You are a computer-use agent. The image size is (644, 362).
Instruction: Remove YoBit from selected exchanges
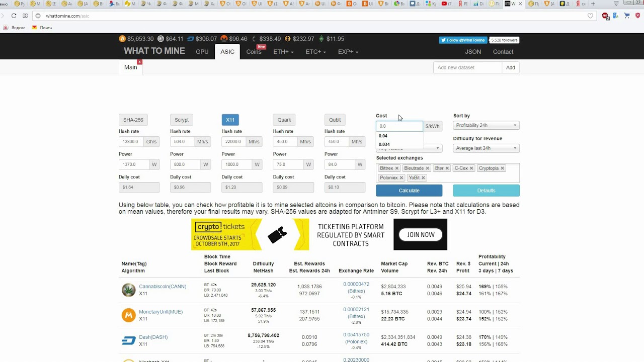coord(423,178)
